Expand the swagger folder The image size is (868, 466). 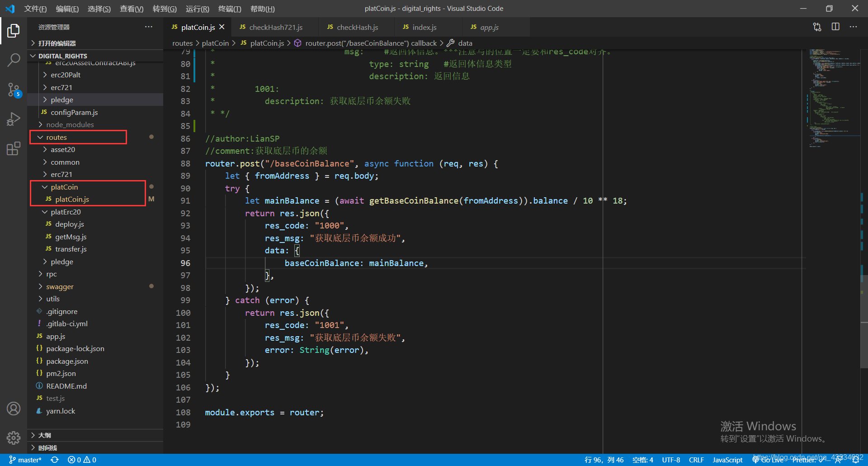[x=95, y=286]
